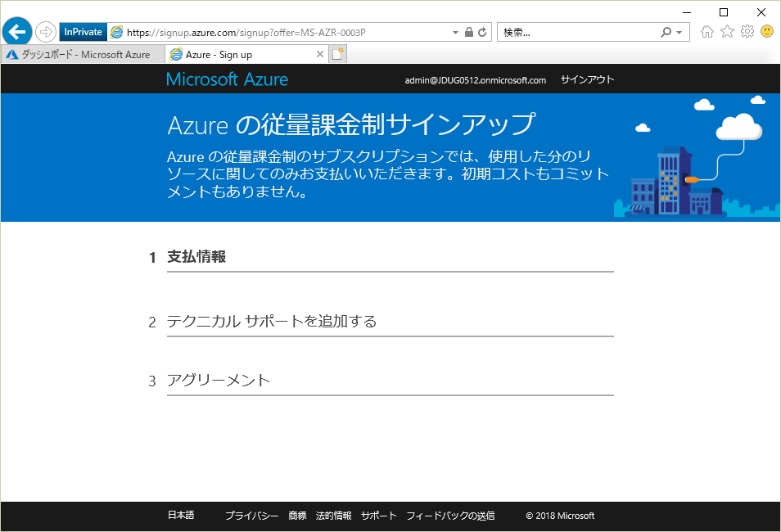Click the 検索 search box
Image resolution: width=781 pixels, height=532 pixels.
point(578,33)
